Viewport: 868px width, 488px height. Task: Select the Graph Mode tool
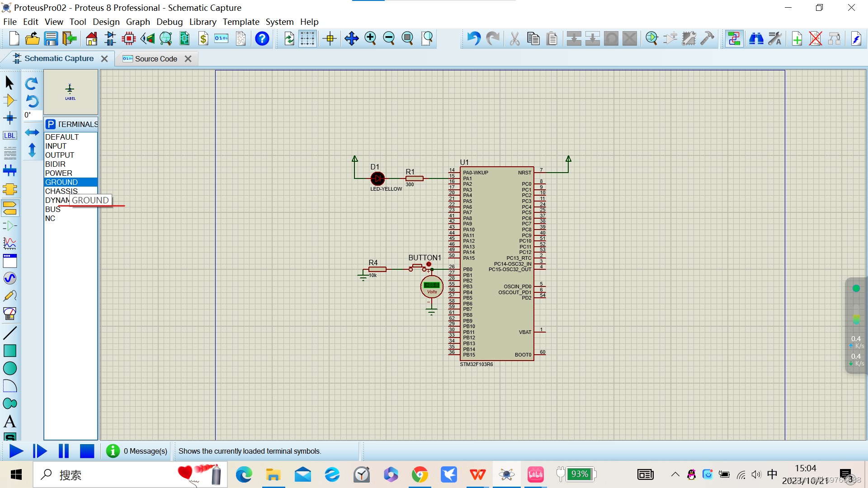tap(10, 243)
